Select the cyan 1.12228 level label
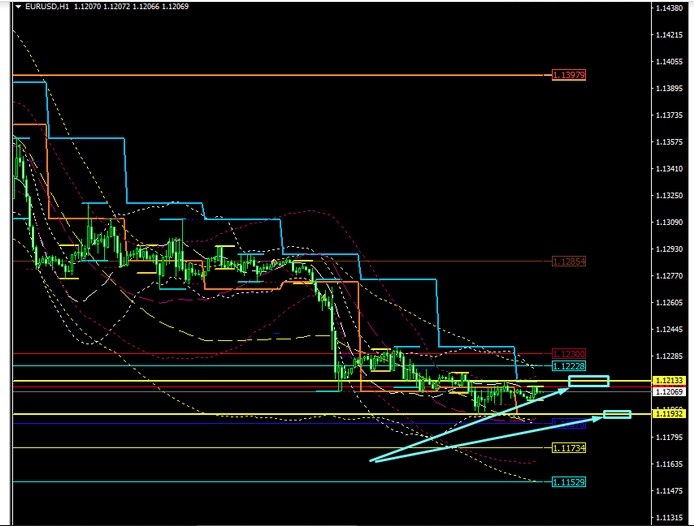This screenshot has height=526, width=694. (x=568, y=366)
